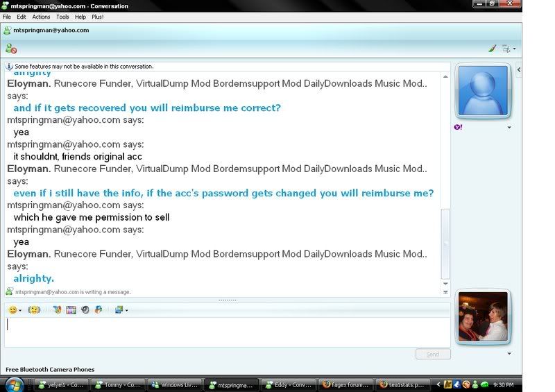This screenshot has width=555, height=392.
Task: Open the Tools menu
Action: pos(62,17)
